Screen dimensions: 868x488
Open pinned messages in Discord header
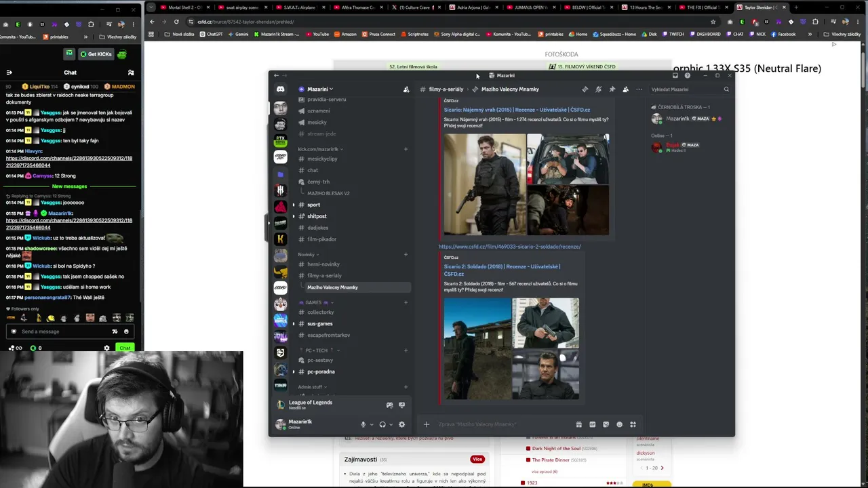tap(612, 89)
